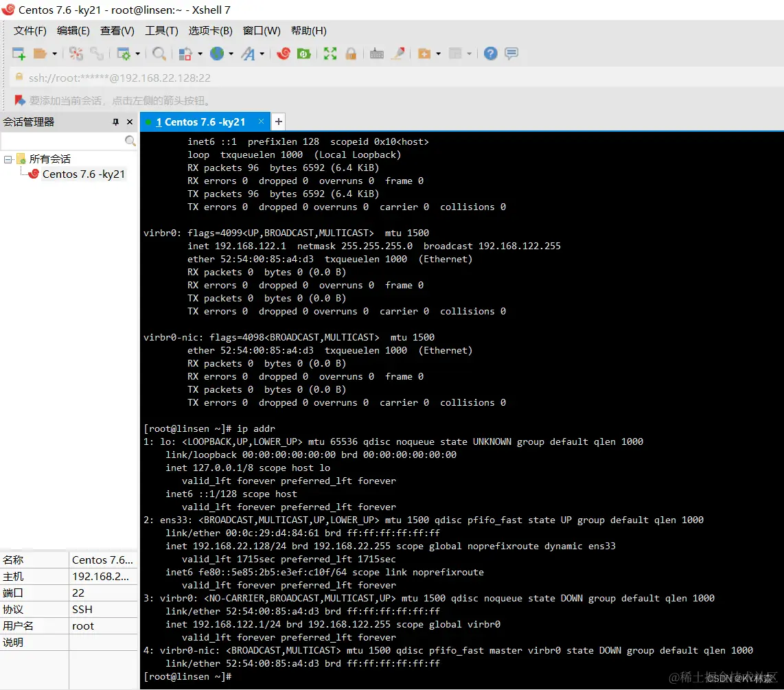Click the 说明 property label
This screenshot has height=690, width=784.
[13, 643]
